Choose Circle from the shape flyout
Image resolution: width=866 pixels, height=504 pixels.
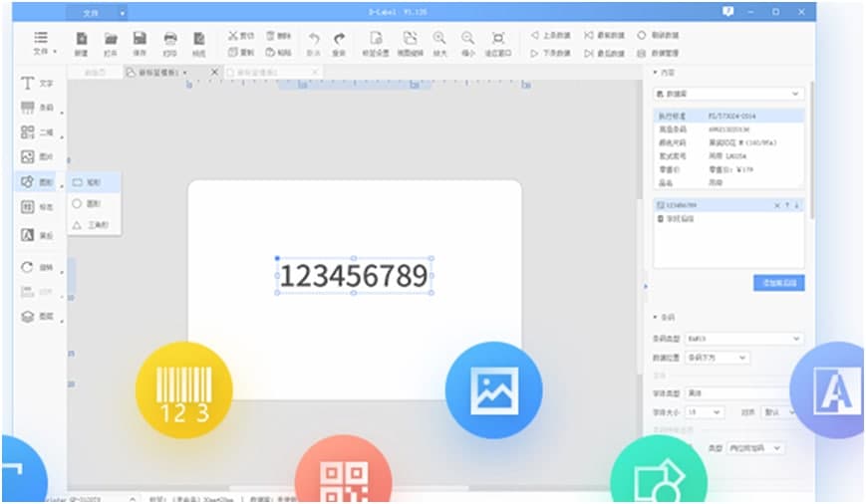coord(94,204)
